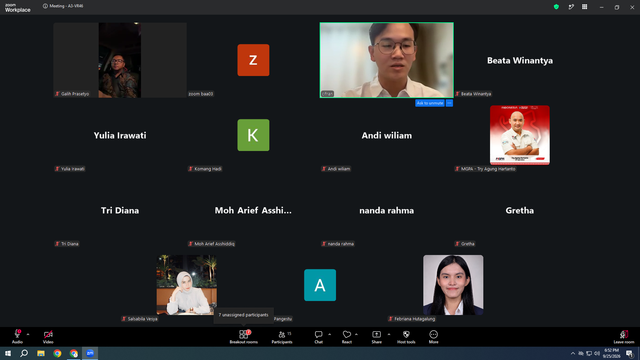This screenshot has height=360, width=640.
Task: Open the Windows Start menu
Action: point(8,353)
